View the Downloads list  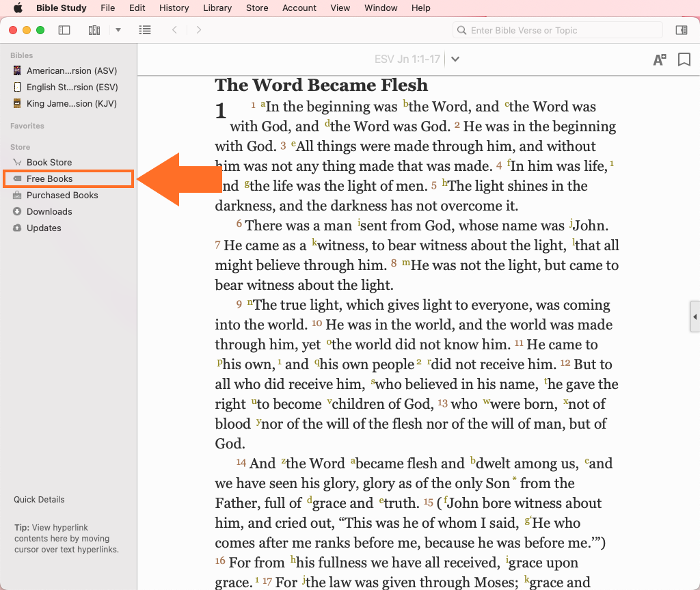(49, 211)
